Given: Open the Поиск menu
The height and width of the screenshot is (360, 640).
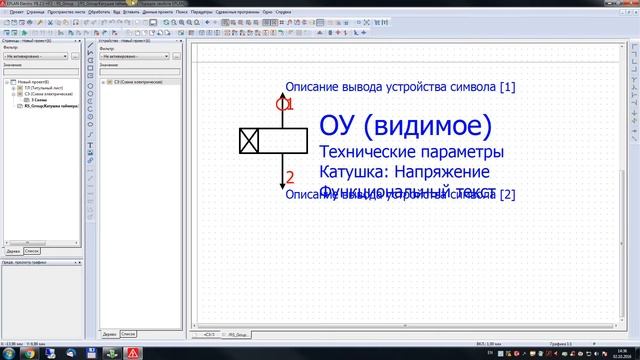Looking at the screenshot, I should 182,12.
